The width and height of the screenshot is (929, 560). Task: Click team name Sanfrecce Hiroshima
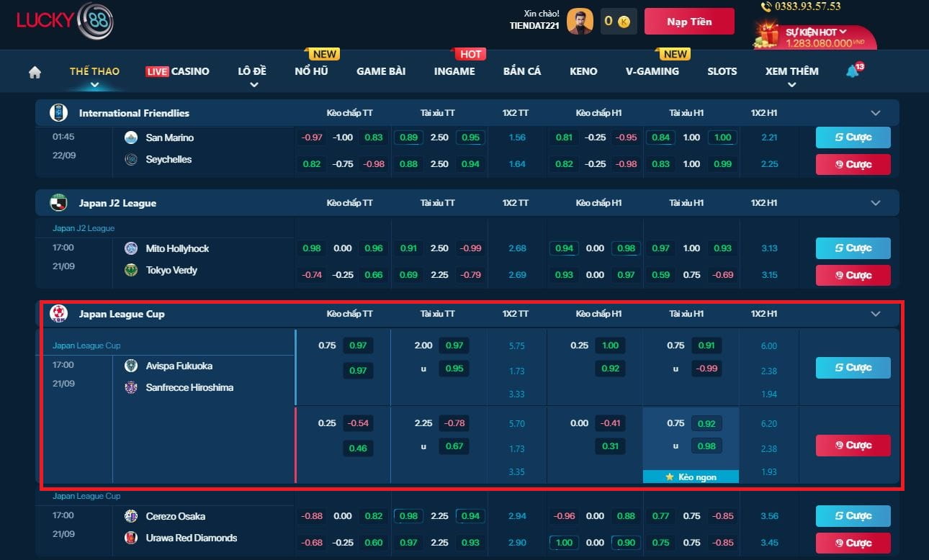pyautogui.click(x=189, y=387)
